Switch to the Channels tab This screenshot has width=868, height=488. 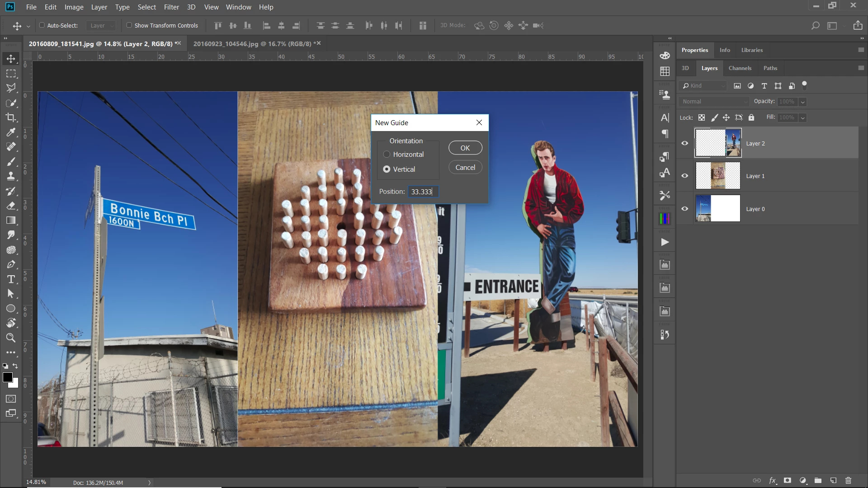pos(740,68)
